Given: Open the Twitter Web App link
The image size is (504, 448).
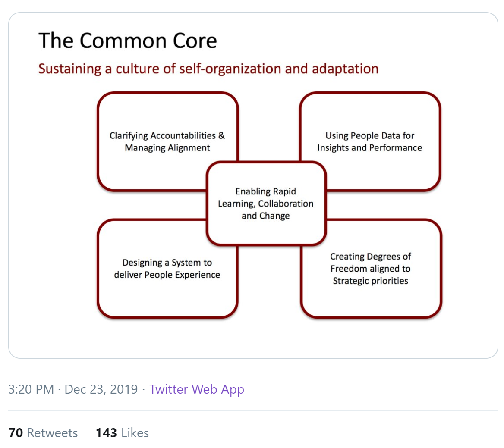Looking at the screenshot, I should pos(197,389).
